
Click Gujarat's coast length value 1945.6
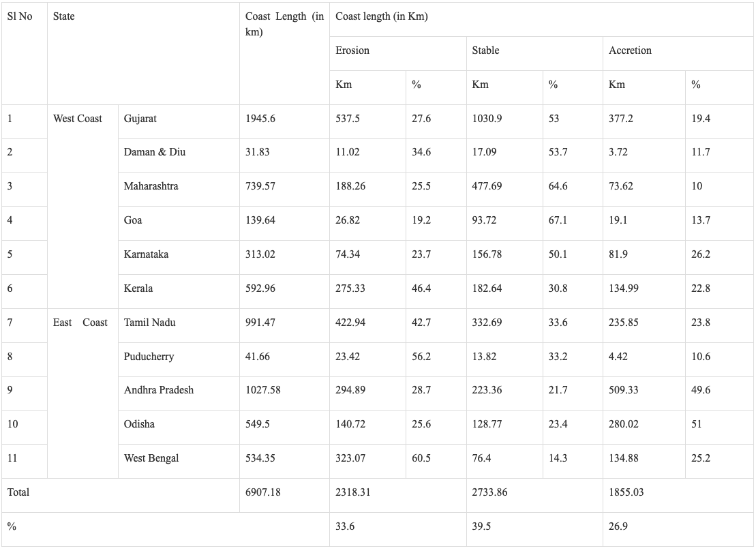[x=260, y=119]
